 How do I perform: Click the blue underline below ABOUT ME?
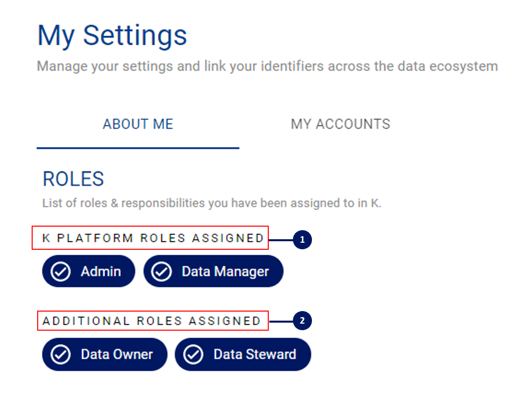pyautogui.click(x=138, y=148)
